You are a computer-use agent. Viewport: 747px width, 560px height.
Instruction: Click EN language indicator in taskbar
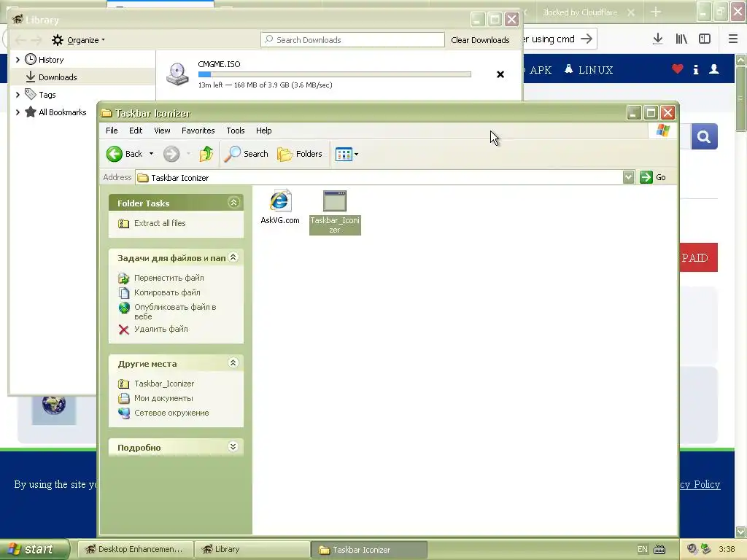click(642, 549)
